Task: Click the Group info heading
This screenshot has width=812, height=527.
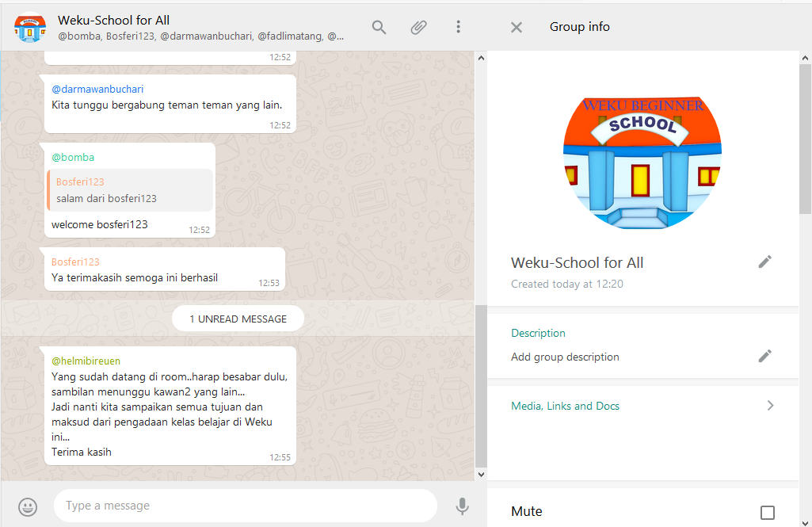Action: pyautogui.click(x=579, y=27)
